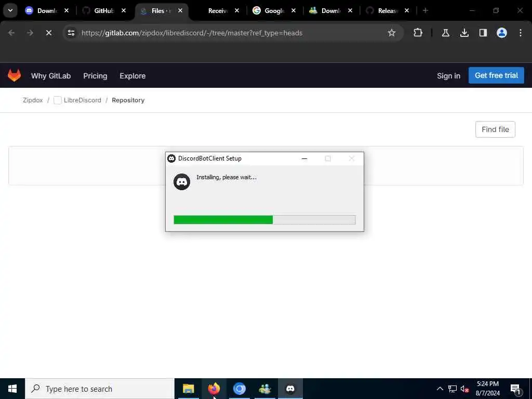
Task: Open Zipdox breadcrumb link
Action: 33,100
